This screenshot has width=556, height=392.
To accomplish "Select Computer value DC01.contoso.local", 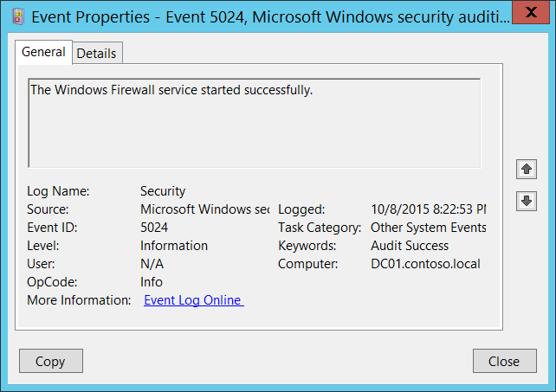I will coord(425,263).
